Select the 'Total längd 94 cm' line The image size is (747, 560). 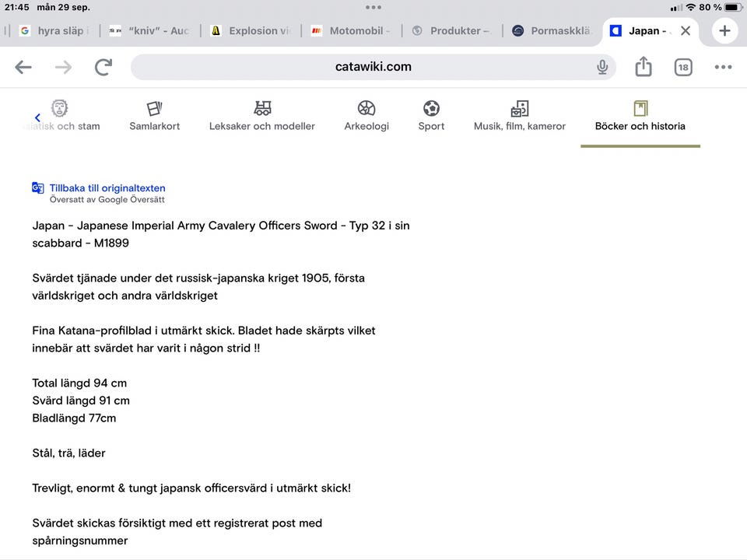click(79, 383)
